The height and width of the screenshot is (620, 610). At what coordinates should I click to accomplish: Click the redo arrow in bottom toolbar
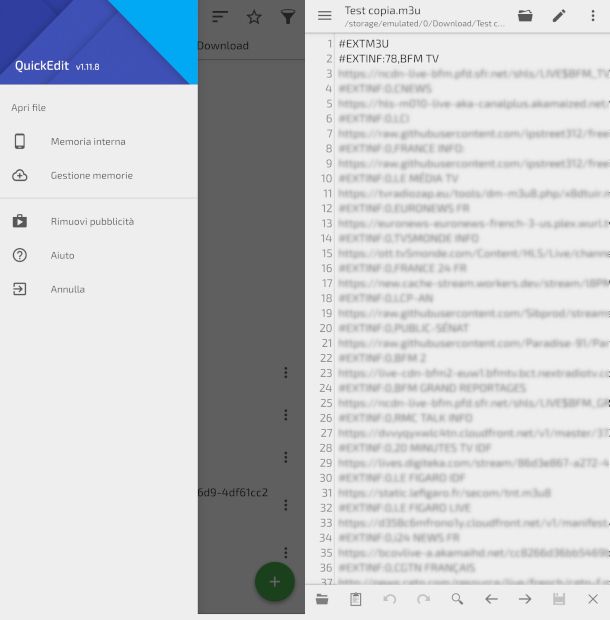click(x=423, y=599)
